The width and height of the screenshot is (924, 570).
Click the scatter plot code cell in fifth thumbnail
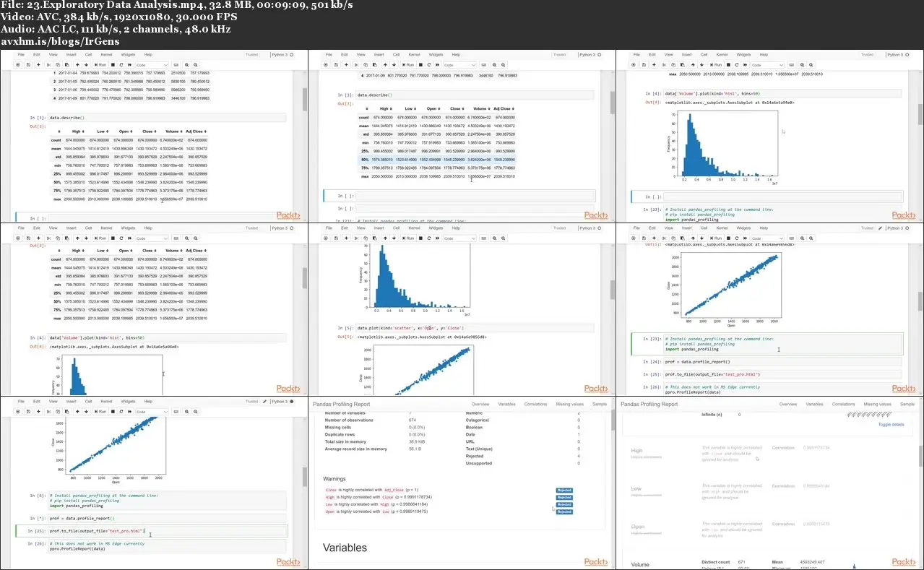tap(475, 328)
